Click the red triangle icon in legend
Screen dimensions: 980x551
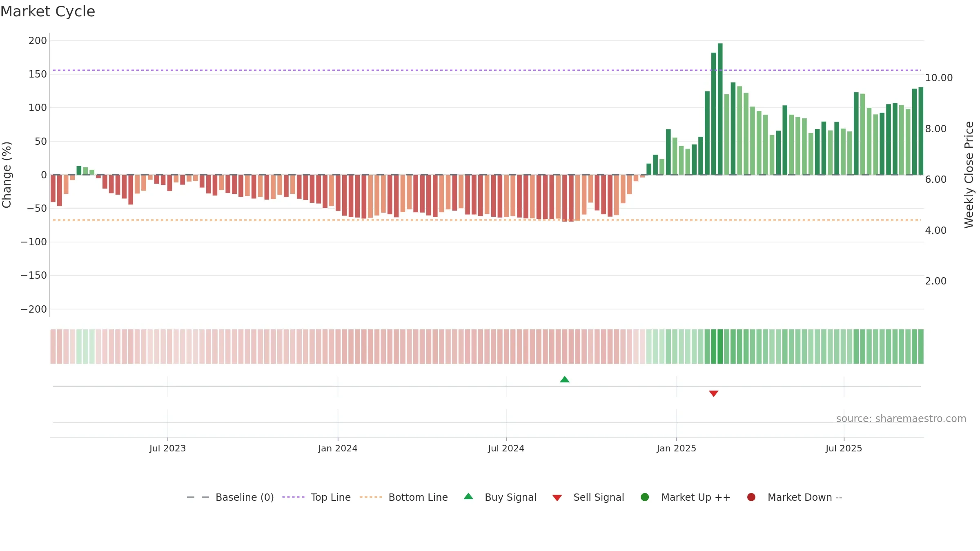(x=557, y=498)
